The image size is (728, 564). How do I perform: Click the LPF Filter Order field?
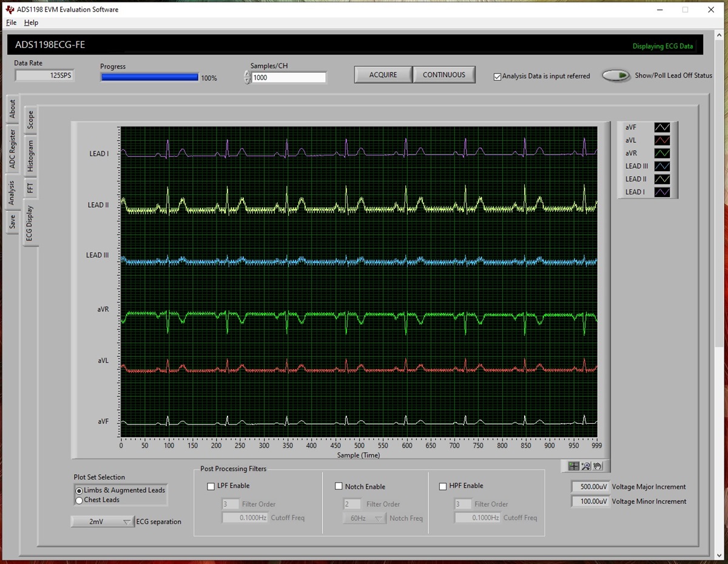[231, 504]
